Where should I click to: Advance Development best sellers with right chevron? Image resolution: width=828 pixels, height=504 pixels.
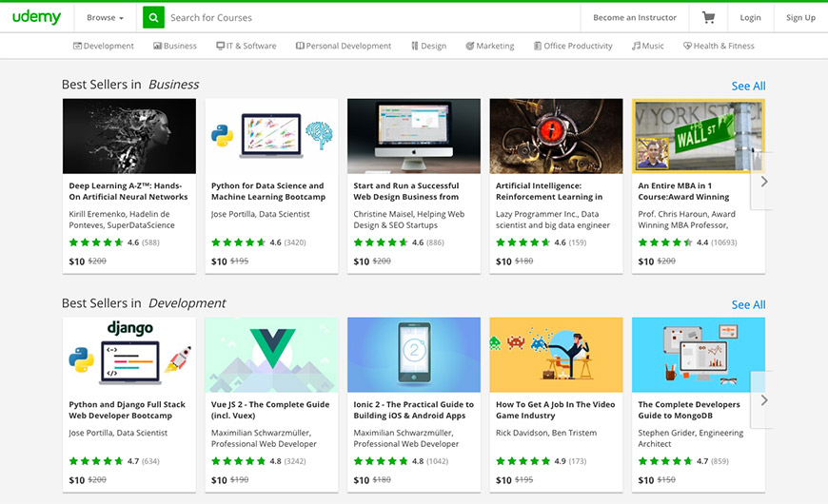(x=763, y=400)
